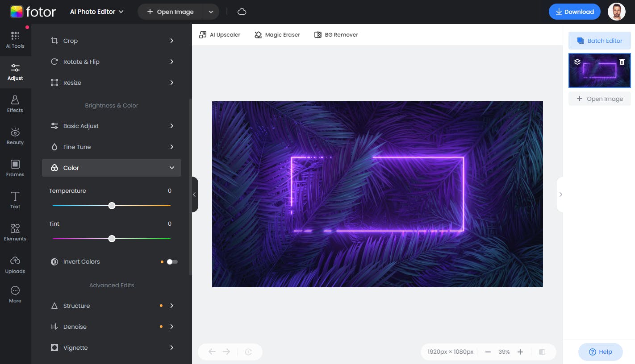The image size is (635, 364).
Task: Open the AI Tools sidebar panel
Action: [15, 40]
